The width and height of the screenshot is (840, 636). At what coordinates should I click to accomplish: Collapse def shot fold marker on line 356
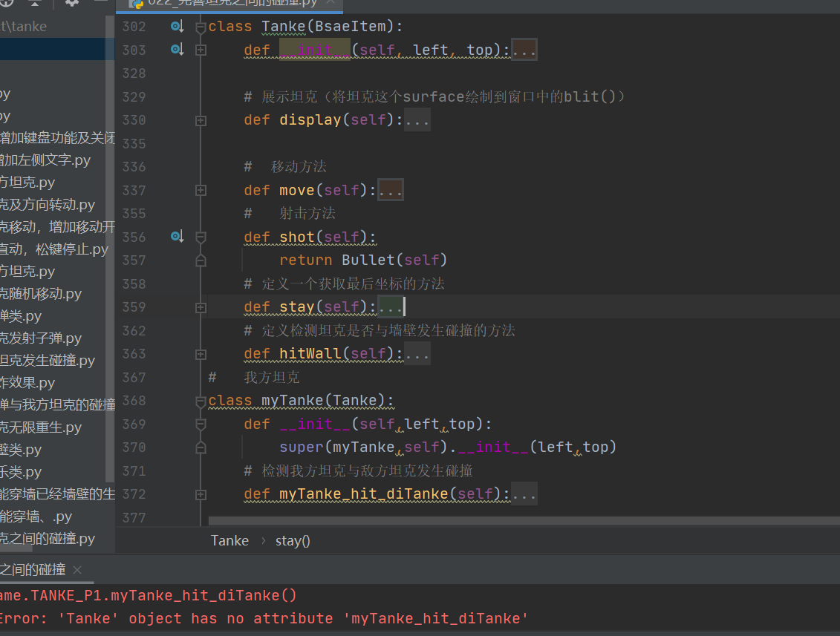[x=201, y=237]
